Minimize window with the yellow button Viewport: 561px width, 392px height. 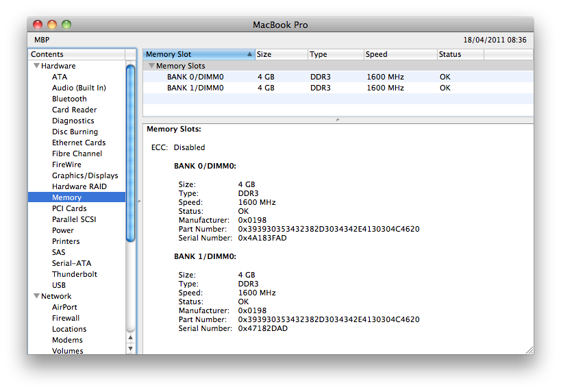click(52, 25)
